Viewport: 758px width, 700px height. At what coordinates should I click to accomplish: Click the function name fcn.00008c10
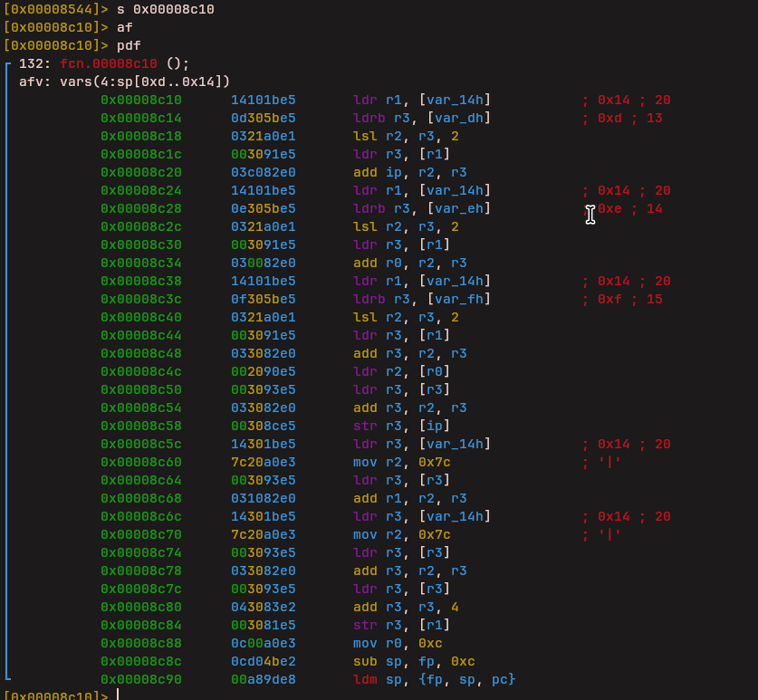tap(108, 63)
